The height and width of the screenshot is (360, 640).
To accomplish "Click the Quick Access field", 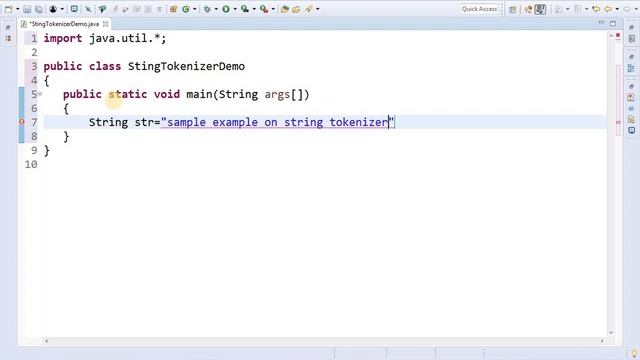I will click(x=480, y=9).
